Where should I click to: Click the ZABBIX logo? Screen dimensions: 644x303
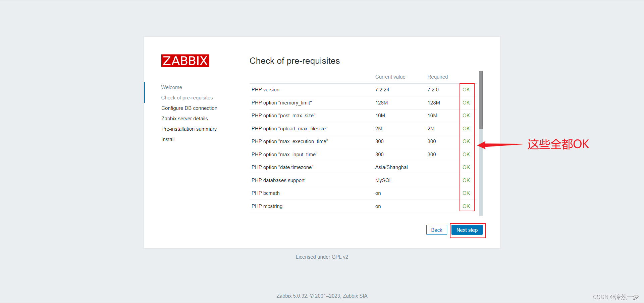tap(185, 60)
